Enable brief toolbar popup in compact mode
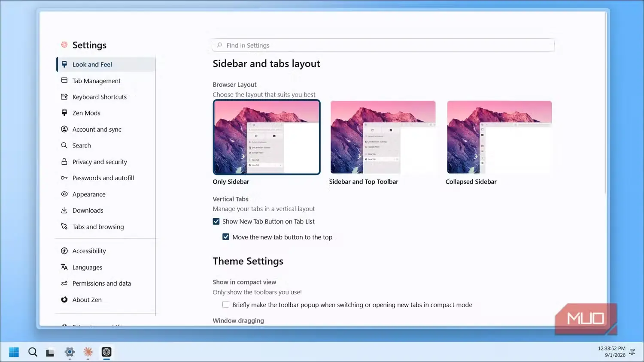Image resolution: width=644 pixels, height=362 pixels. [226, 305]
